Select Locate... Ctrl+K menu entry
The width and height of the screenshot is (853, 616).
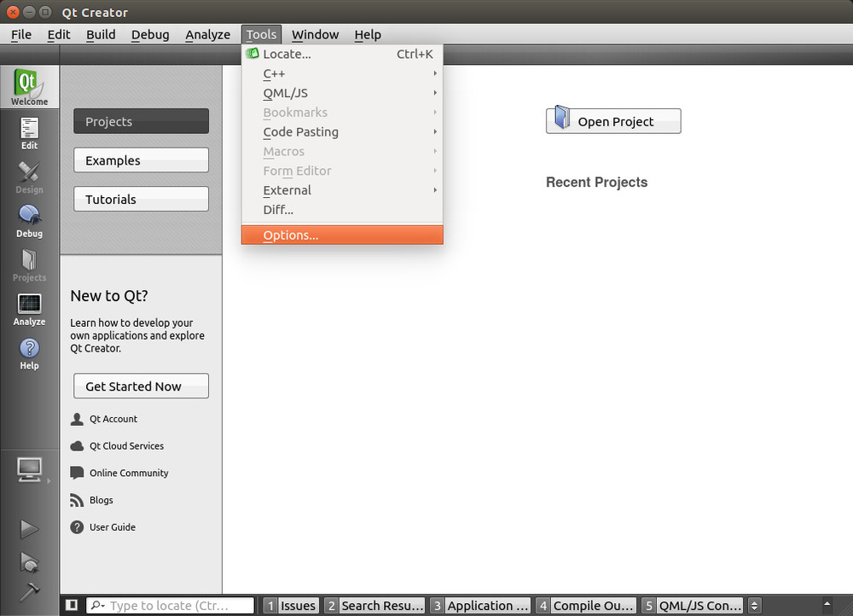tap(342, 54)
